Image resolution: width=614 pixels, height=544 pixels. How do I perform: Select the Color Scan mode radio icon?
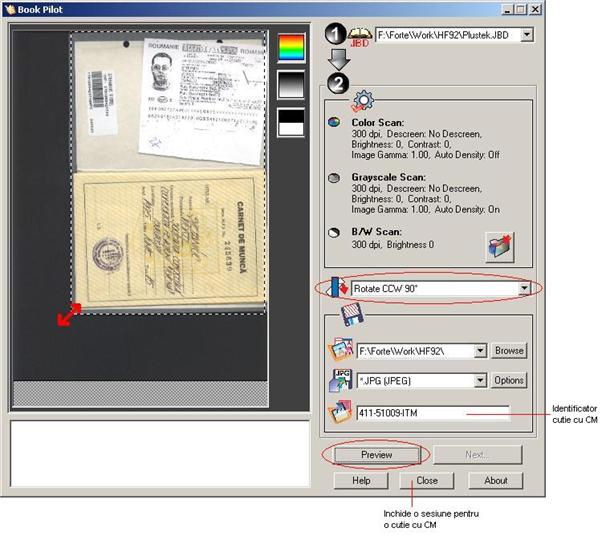point(333,123)
